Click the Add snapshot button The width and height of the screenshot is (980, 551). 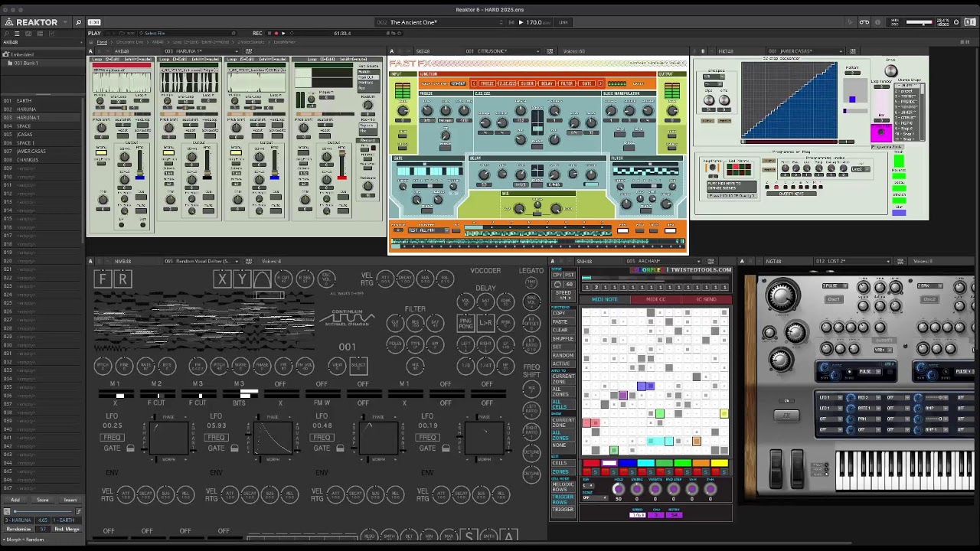15,500
